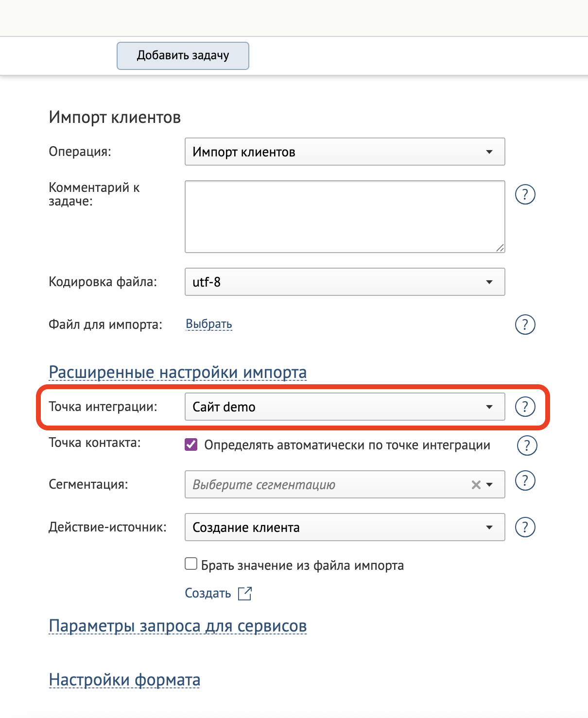588x718 pixels.
Task: Enable Брать значение из файла импорта
Action: 190,563
